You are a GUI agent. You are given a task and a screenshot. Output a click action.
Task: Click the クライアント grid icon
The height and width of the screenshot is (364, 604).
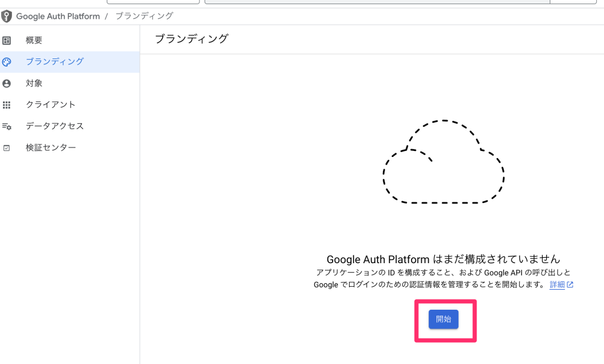tap(6, 105)
